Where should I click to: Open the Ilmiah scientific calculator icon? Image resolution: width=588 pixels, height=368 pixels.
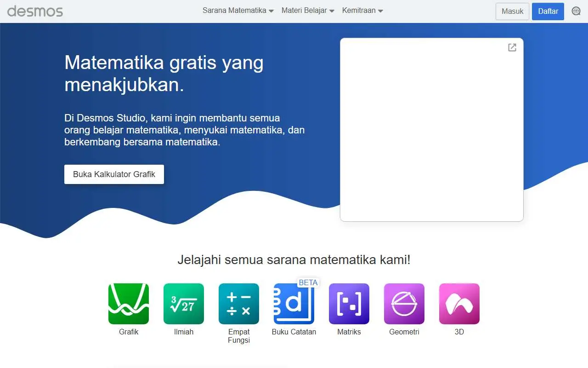(x=184, y=304)
